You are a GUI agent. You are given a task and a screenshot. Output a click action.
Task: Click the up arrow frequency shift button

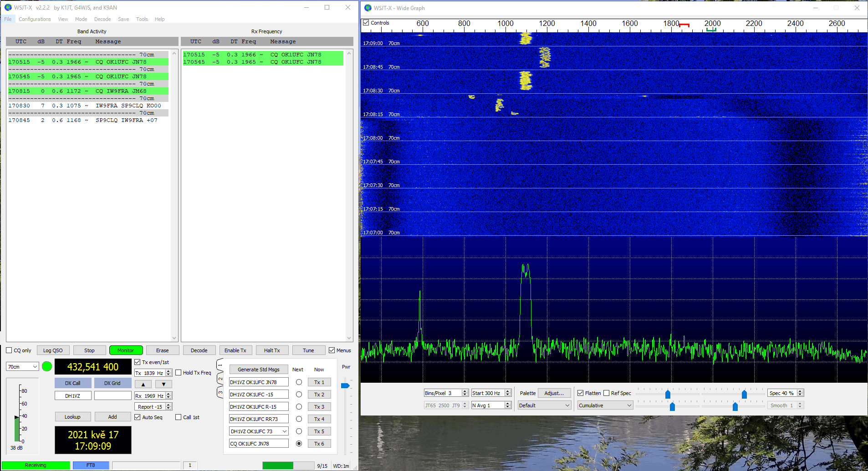click(143, 384)
